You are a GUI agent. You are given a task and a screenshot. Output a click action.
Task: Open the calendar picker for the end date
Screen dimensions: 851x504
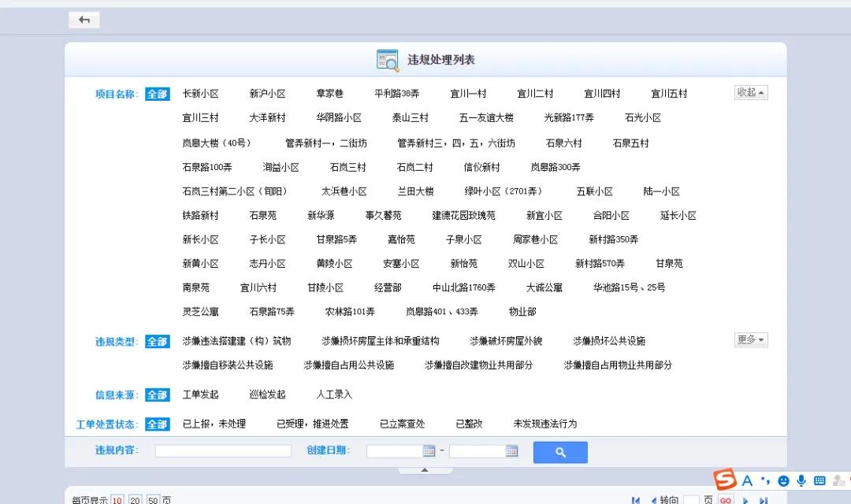coord(511,450)
